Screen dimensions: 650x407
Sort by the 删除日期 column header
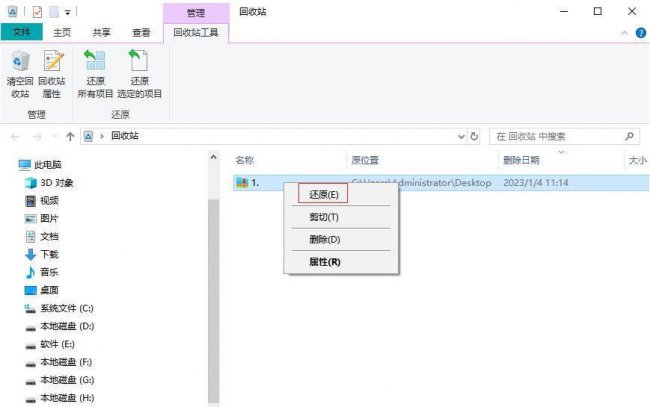521,160
